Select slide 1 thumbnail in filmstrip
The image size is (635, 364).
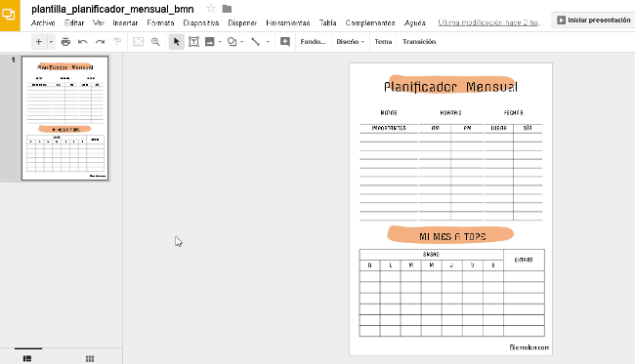(64, 118)
